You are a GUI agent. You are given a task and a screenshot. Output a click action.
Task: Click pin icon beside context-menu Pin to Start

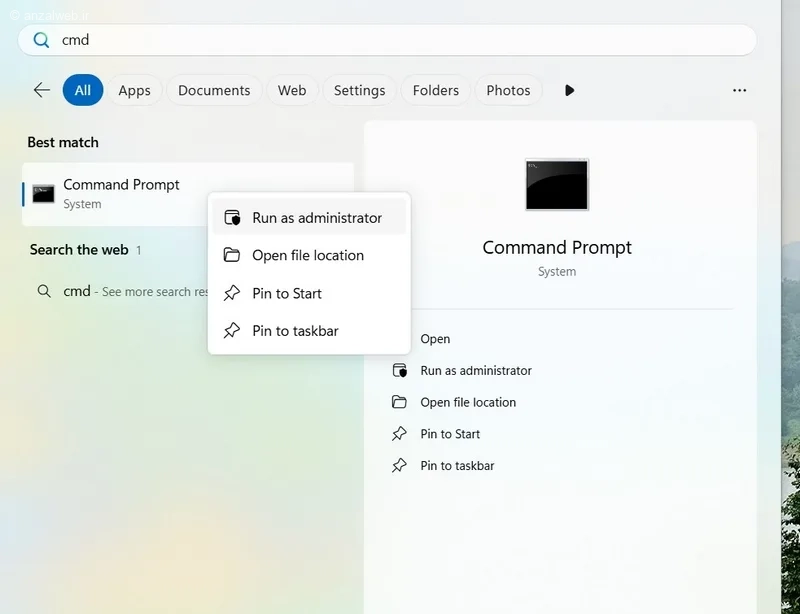pyautogui.click(x=232, y=293)
